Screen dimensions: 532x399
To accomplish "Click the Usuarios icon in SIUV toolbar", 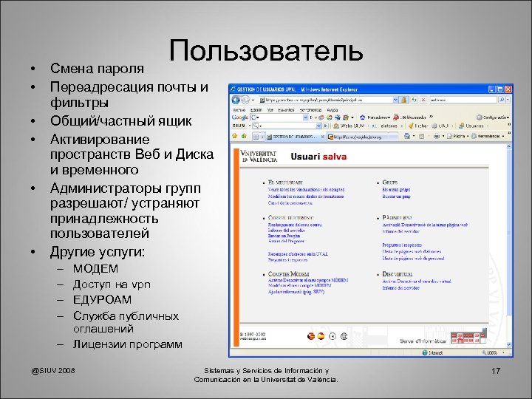I will (x=461, y=126).
